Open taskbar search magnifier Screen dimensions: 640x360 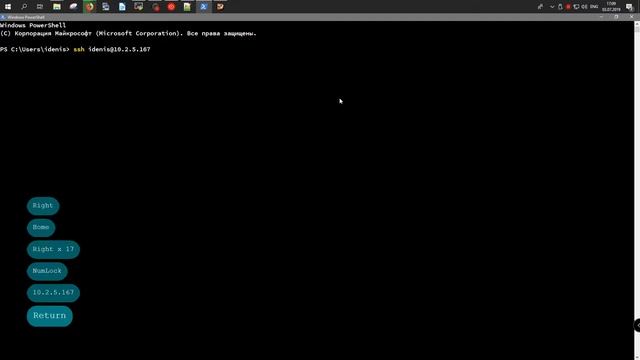pos(24,7)
